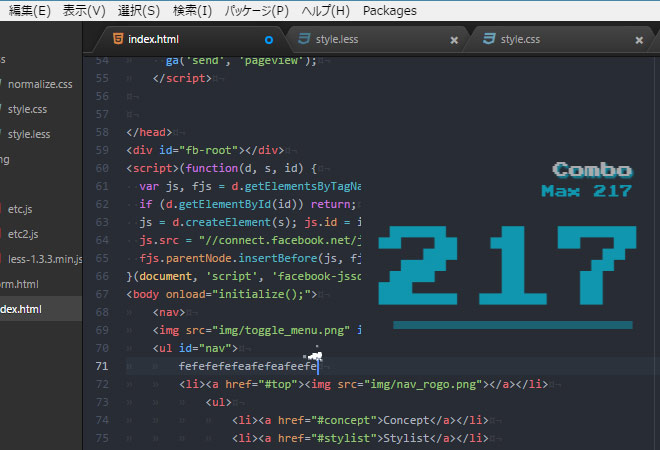Click the </head> closing tag
This screenshot has width=660, height=450.
[x=149, y=132]
